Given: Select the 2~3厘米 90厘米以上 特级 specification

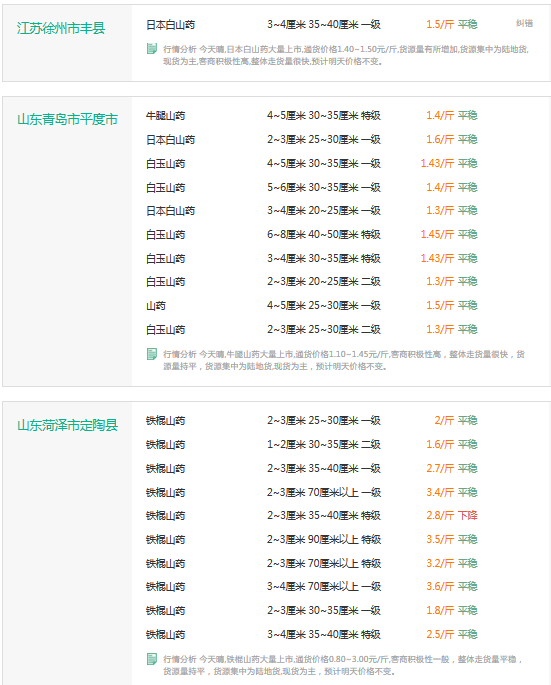Looking at the screenshot, I should click(324, 540).
